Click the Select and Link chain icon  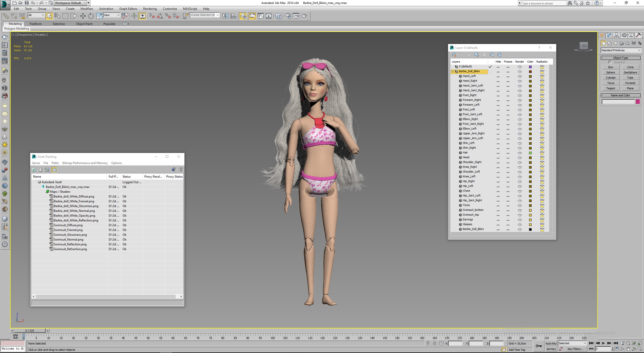[x=6, y=16]
